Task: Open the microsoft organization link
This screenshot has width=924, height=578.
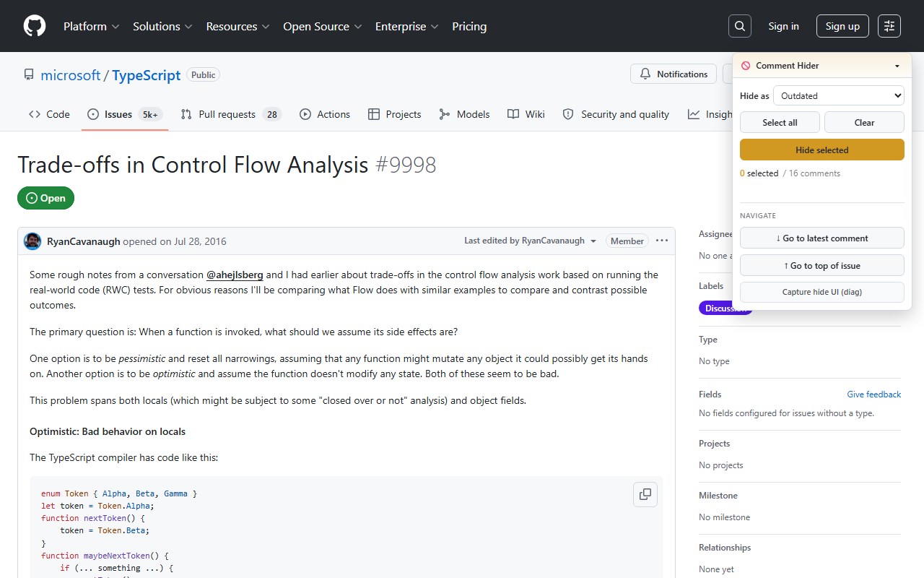Action: [71, 75]
